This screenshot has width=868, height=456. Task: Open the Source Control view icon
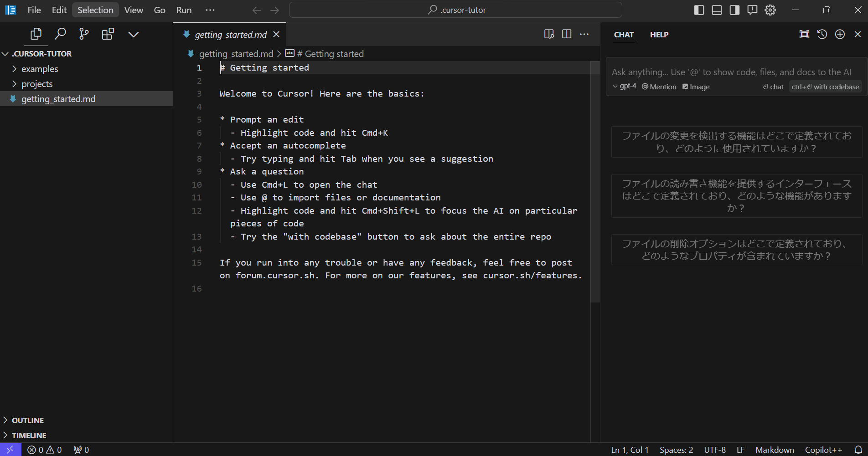click(84, 34)
